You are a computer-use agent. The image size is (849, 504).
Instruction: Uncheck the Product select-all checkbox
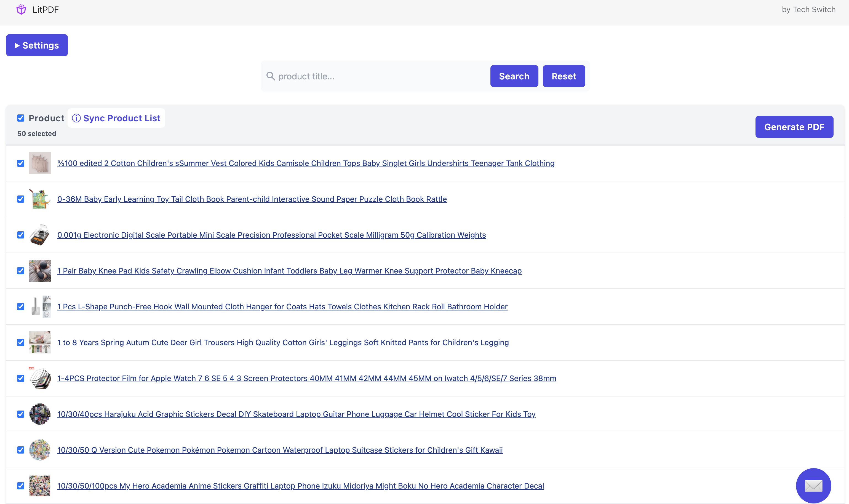coord(21,118)
